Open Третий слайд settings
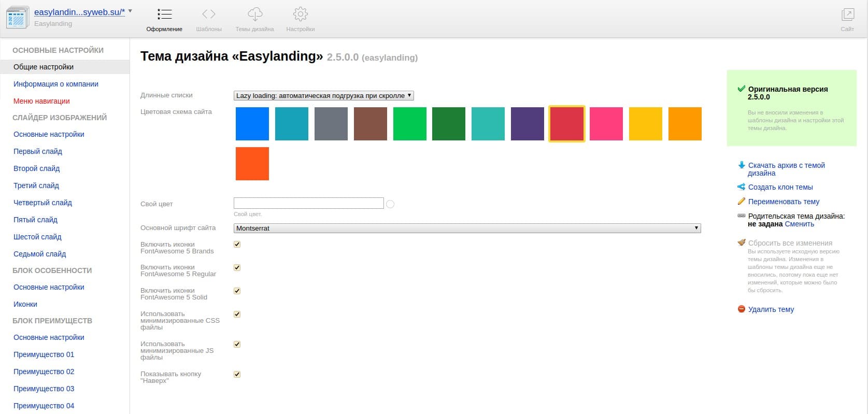This screenshot has width=868, height=414. point(36,185)
